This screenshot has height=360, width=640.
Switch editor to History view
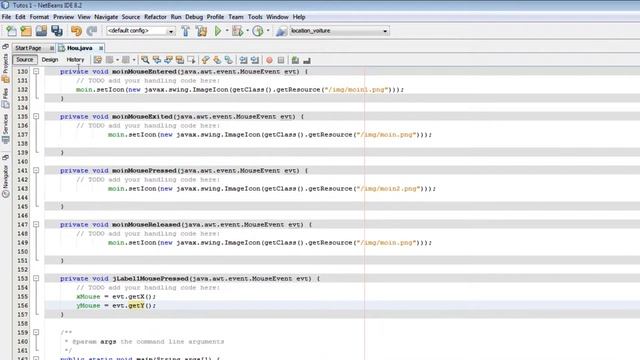click(75, 60)
